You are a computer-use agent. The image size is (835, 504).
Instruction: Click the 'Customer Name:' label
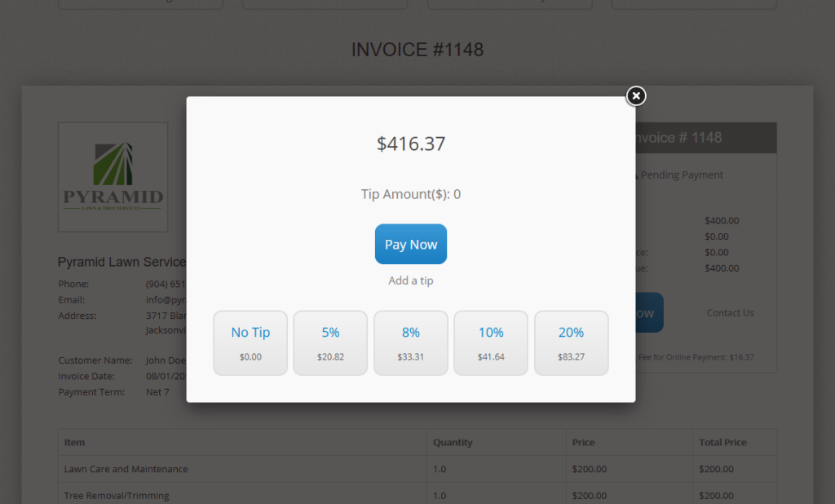point(95,360)
